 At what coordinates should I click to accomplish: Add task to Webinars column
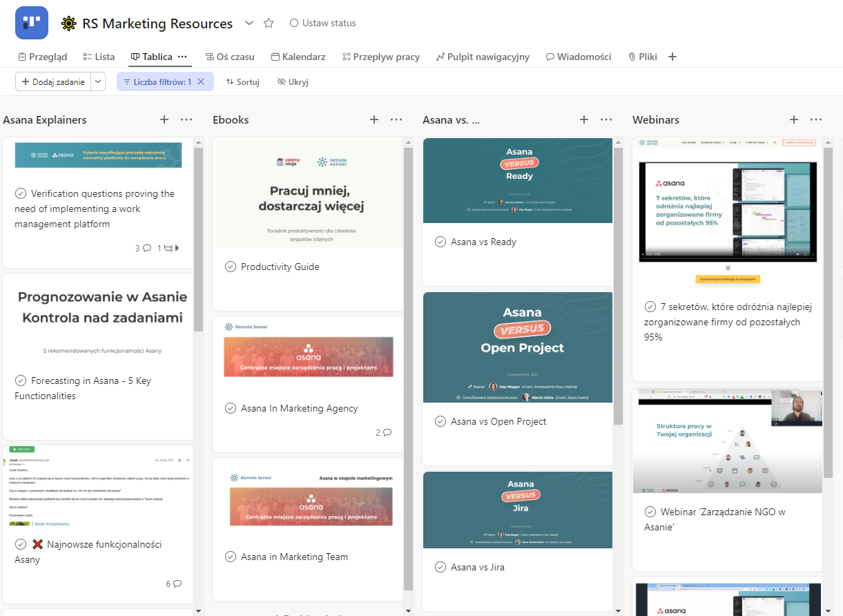[794, 119]
